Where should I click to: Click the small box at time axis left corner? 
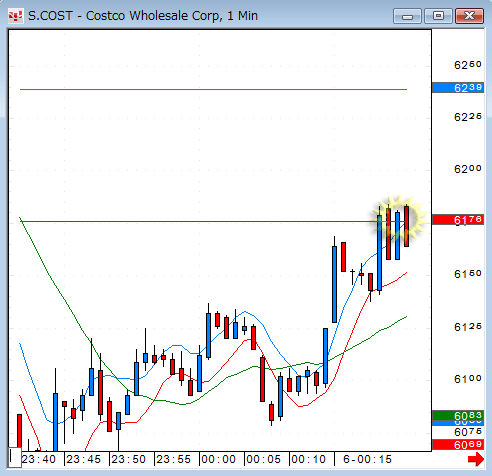click(x=15, y=458)
